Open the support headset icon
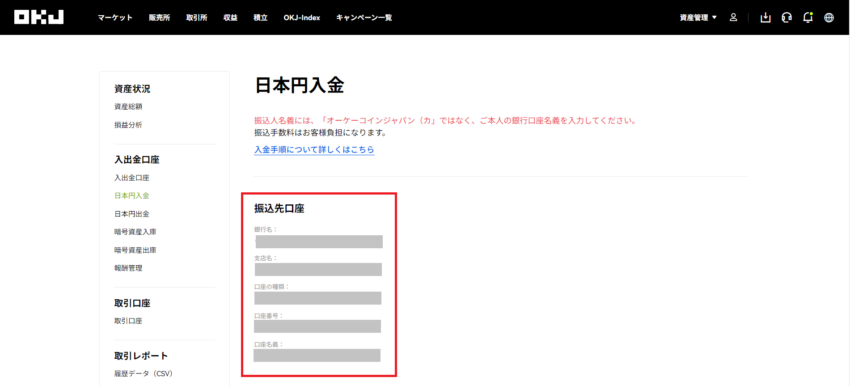 tap(786, 17)
